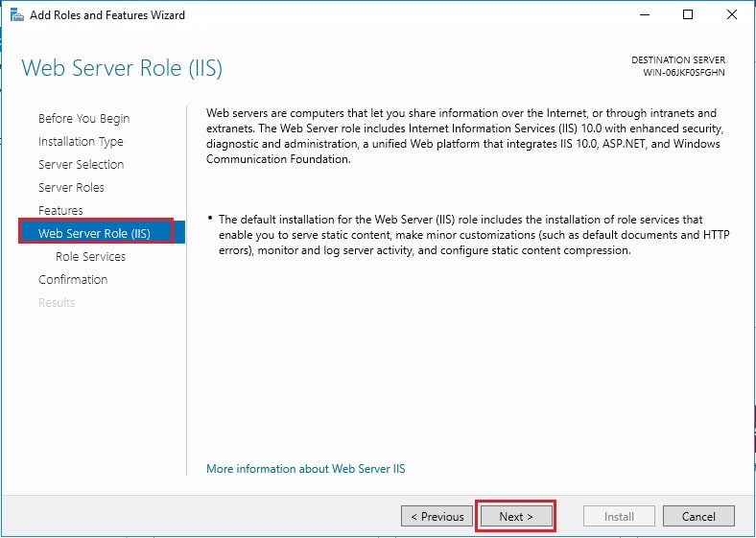Click the WIN-06JKF0SFGHN server name
This screenshot has height=538, width=756.
coord(684,73)
